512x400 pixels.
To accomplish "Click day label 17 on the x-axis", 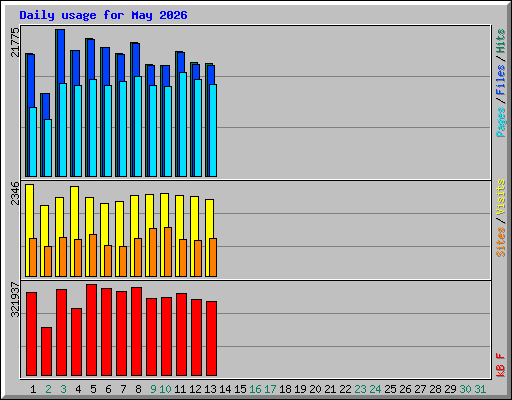I will [270, 389].
